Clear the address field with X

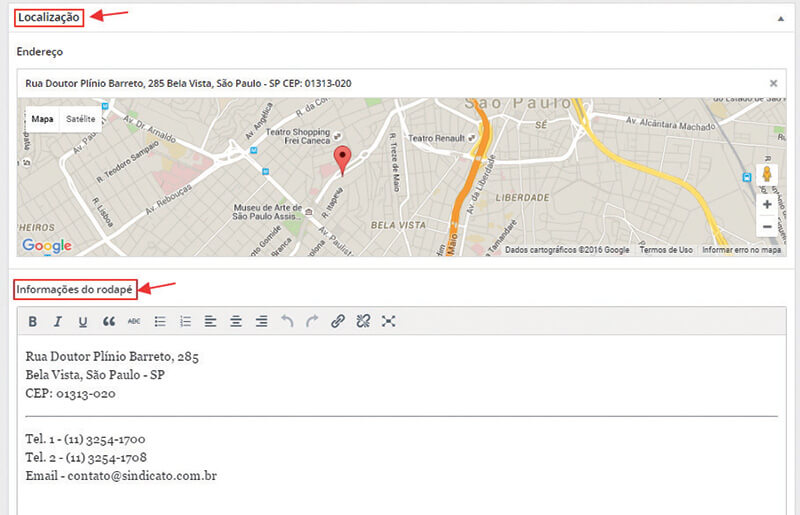[773, 83]
